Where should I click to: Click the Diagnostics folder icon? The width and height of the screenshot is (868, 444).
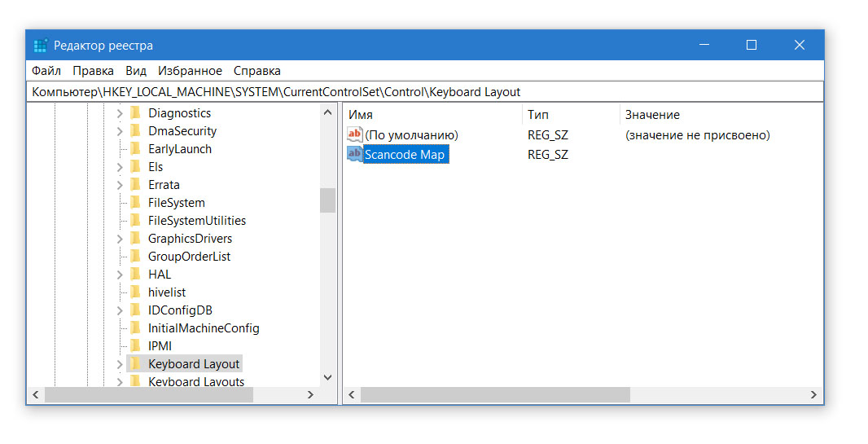point(135,113)
